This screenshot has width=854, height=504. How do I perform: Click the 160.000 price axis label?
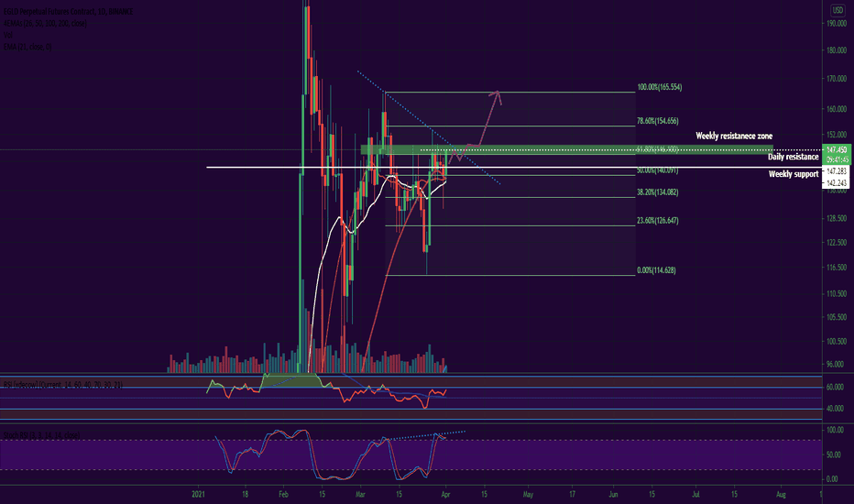point(837,109)
